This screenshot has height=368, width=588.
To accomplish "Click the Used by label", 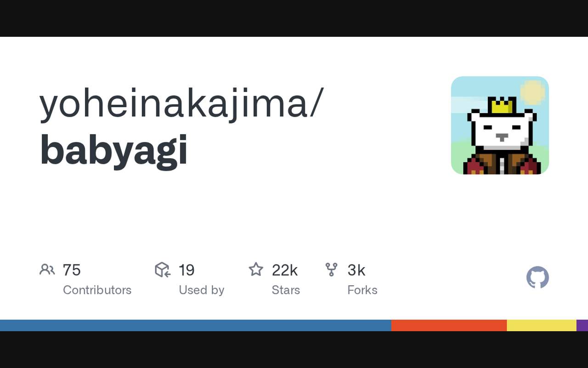I will [201, 290].
